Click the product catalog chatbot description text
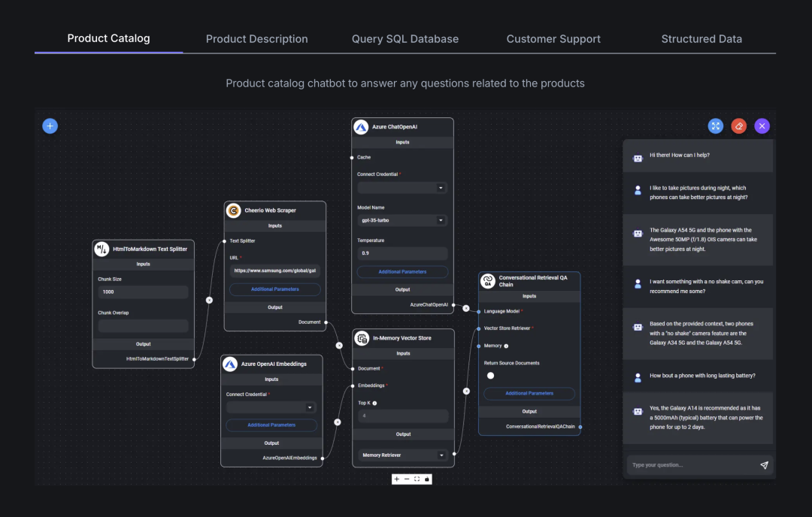812x517 pixels. point(405,83)
